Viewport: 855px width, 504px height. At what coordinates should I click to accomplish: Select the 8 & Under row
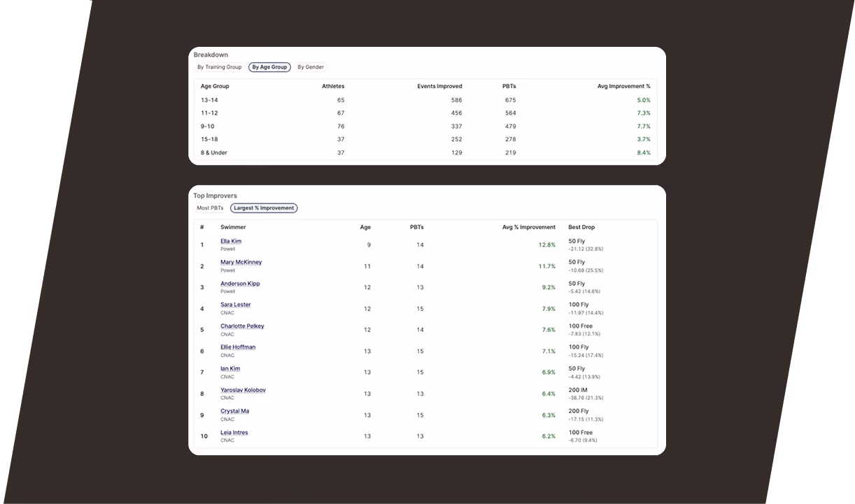pos(425,152)
